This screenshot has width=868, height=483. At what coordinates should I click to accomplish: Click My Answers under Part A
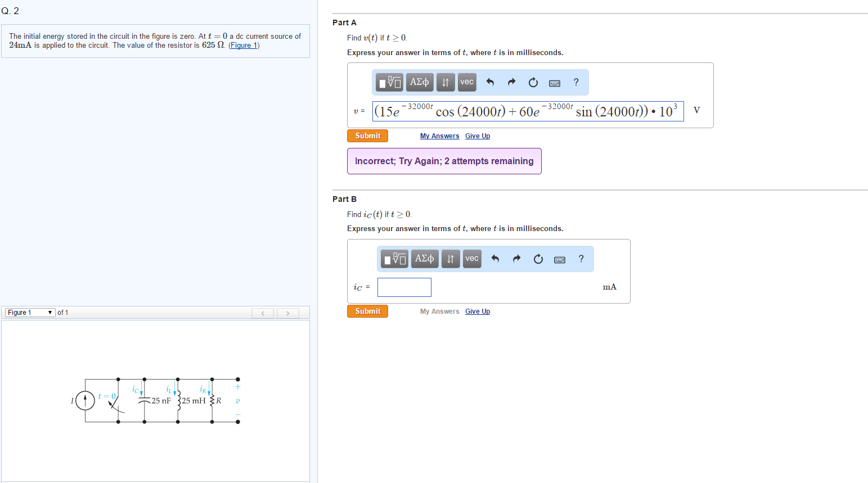[439, 136]
